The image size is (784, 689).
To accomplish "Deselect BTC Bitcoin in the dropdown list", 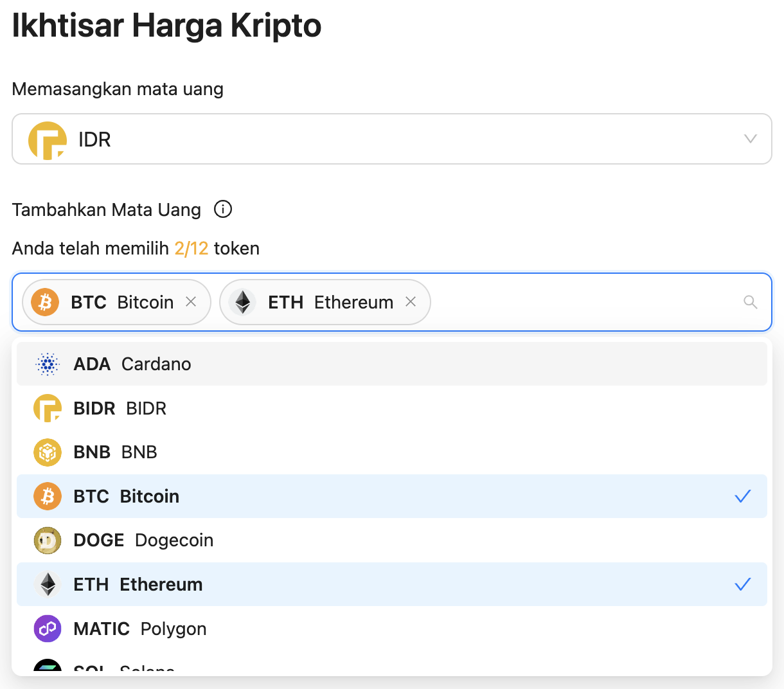I will coord(392,496).
